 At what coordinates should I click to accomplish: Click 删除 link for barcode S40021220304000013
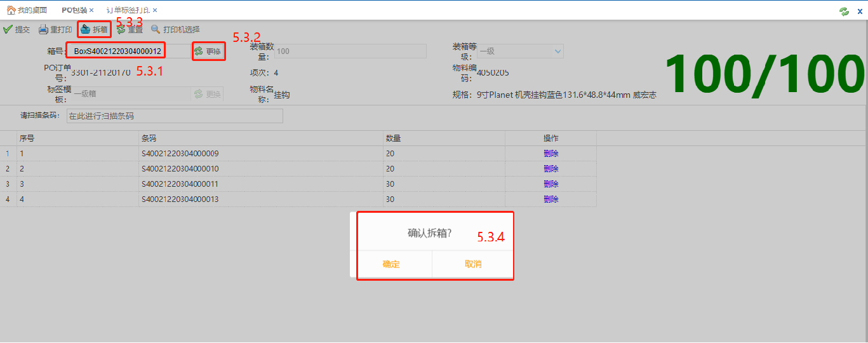pyautogui.click(x=551, y=199)
